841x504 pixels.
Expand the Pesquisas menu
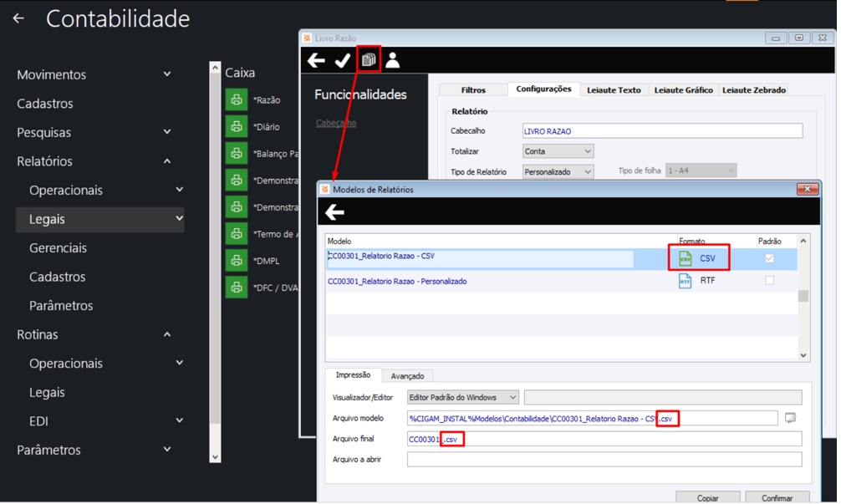coord(167,132)
